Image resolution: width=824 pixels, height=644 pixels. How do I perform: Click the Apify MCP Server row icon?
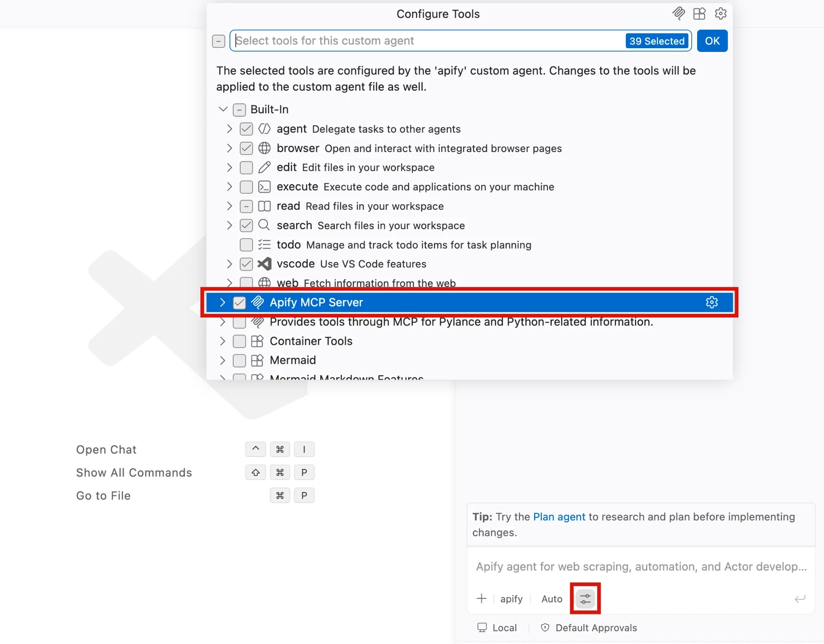(257, 302)
